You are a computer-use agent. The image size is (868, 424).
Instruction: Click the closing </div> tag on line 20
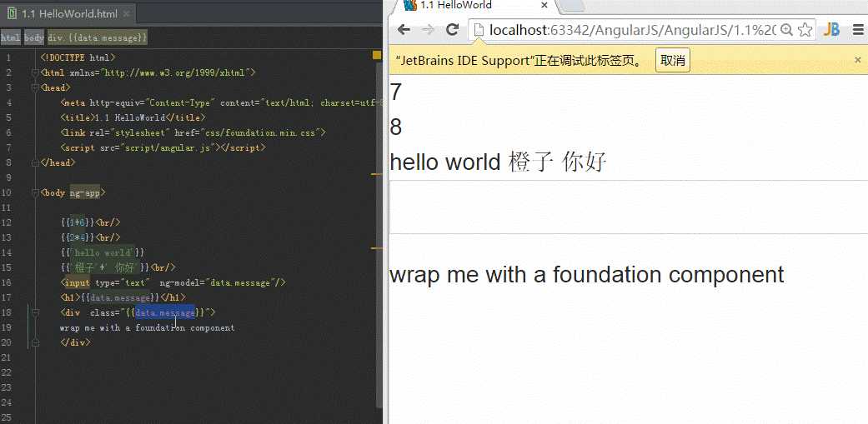(75, 342)
